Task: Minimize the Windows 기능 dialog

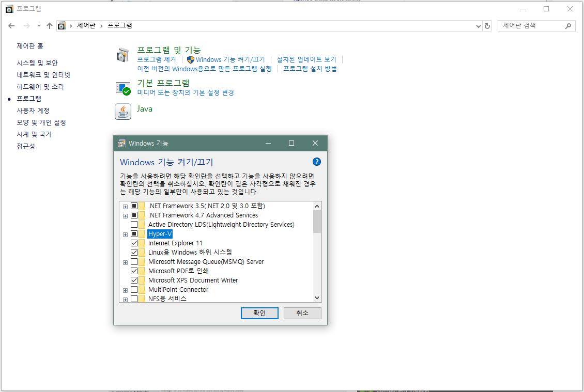Action: point(268,144)
